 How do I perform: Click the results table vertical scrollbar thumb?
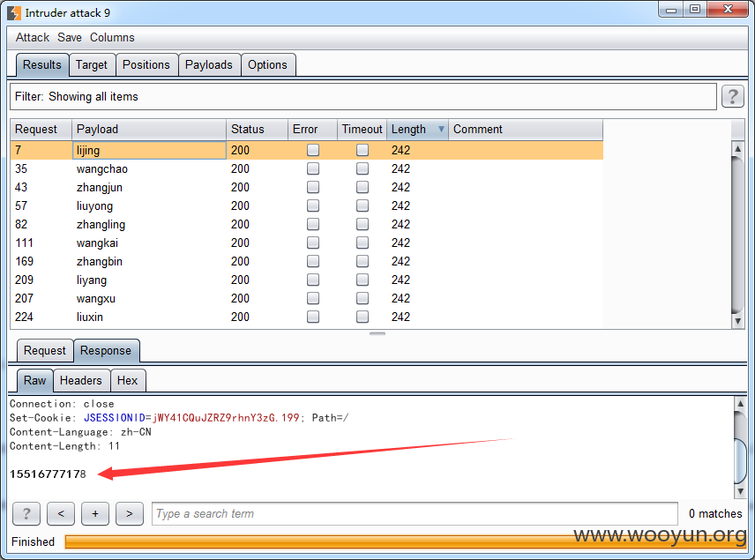pyautogui.click(x=737, y=235)
